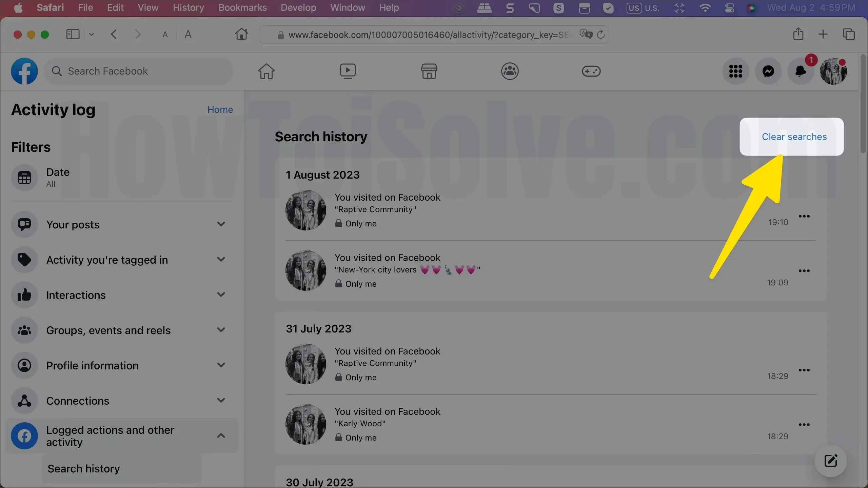
Task: Go forward in Safari
Action: pyautogui.click(x=137, y=34)
